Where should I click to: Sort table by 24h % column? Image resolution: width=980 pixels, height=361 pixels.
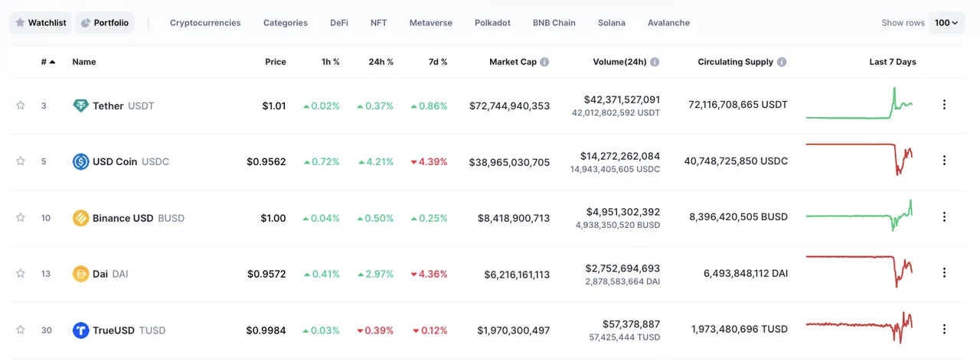pos(381,62)
